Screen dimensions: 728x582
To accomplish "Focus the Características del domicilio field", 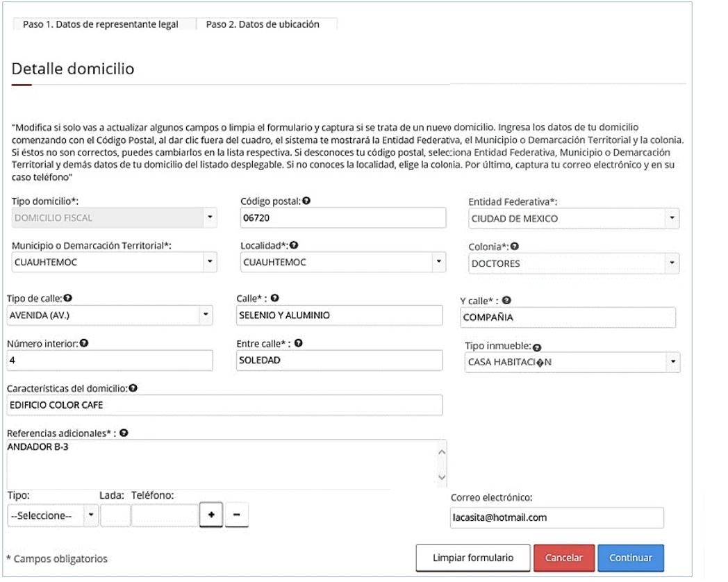I will (x=224, y=405).
